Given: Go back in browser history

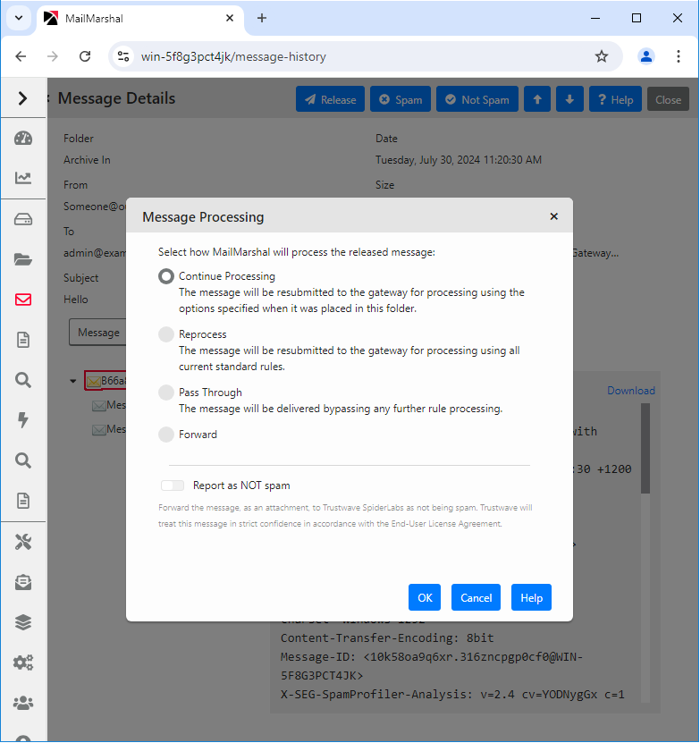Looking at the screenshot, I should pos(21,56).
